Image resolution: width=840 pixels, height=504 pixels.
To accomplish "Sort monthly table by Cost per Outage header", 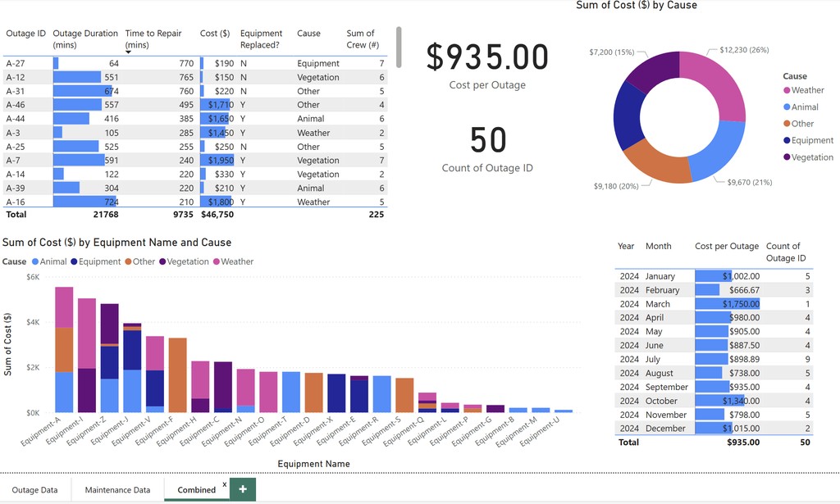I will click(727, 246).
